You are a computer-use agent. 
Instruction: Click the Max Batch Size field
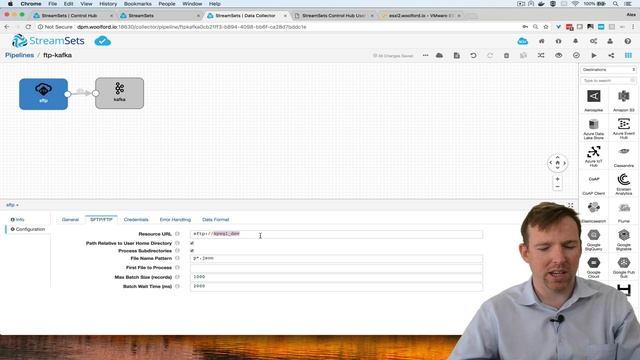pyautogui.click(x=336, y=277)
